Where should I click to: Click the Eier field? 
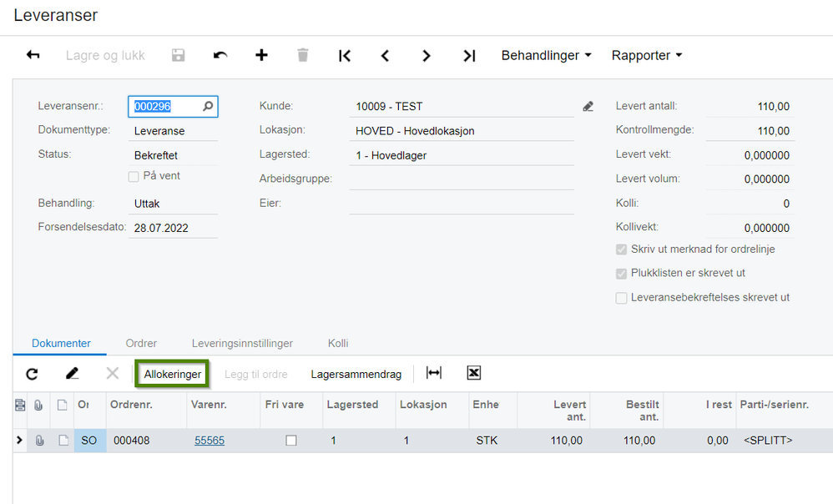point(462,204)
